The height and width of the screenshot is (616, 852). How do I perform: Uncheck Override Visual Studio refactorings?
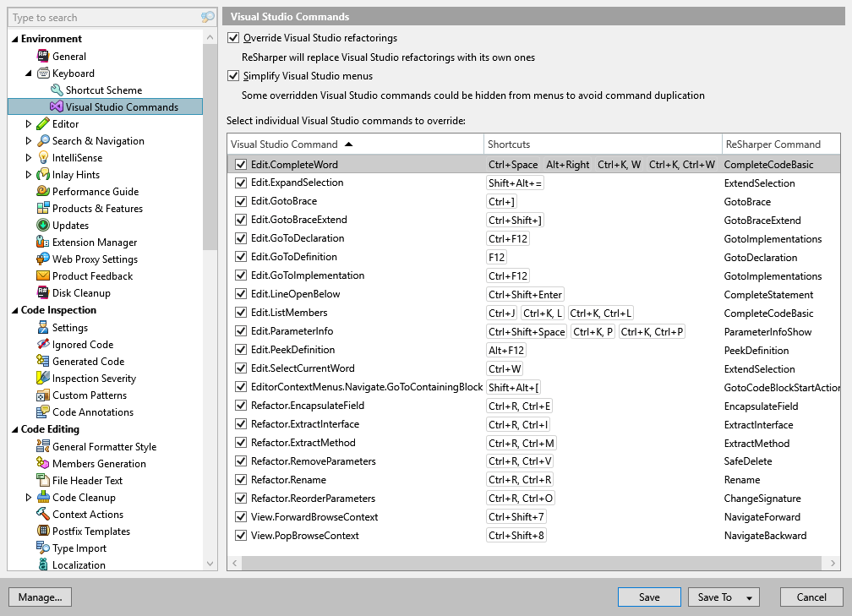pos(233,37)
